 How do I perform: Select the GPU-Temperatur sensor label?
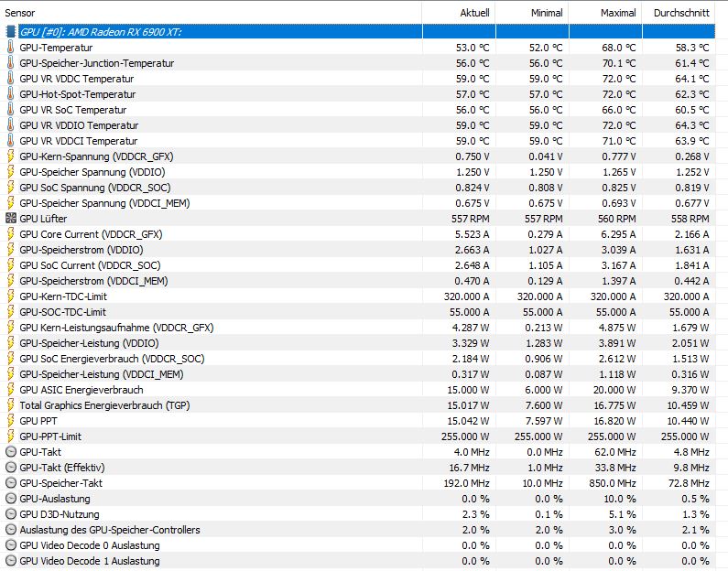[x=56, y=48]
